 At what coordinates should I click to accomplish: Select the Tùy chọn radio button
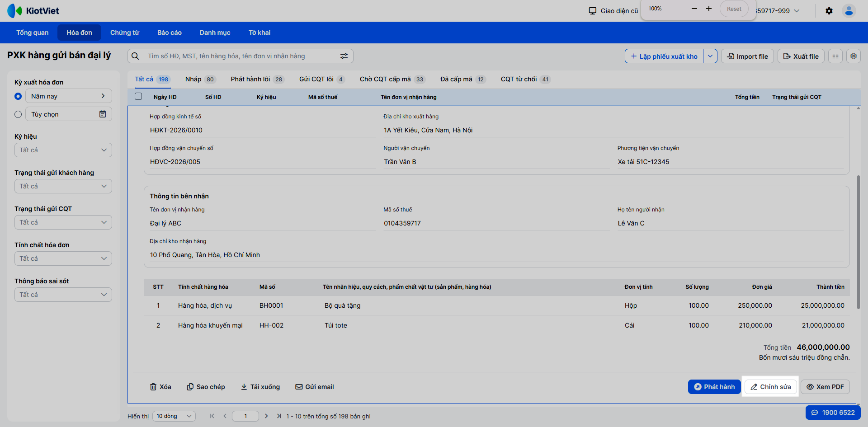(x=18, y=114)
